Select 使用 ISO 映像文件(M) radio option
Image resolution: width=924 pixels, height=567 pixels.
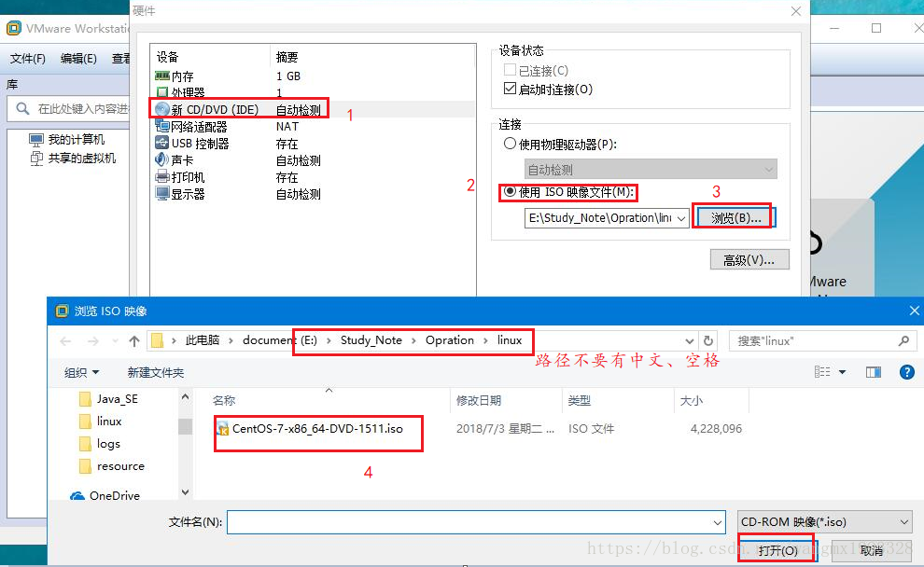point(510,191)
